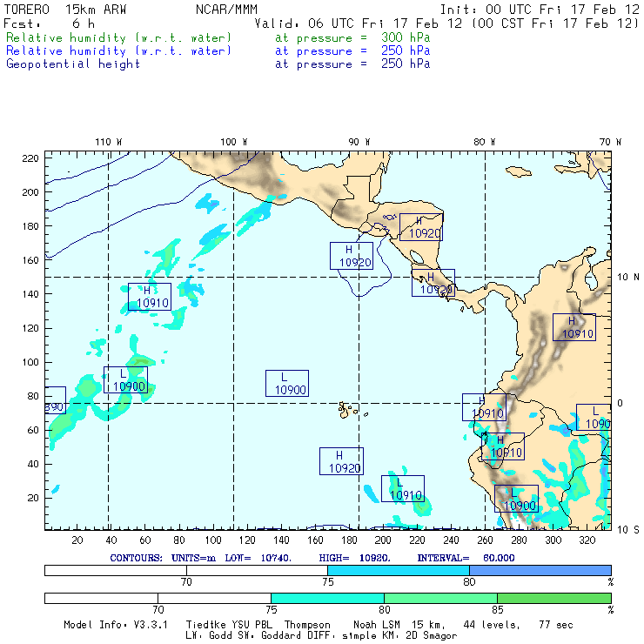Click the blue above-80% swatch in upper colorbar

540,570
